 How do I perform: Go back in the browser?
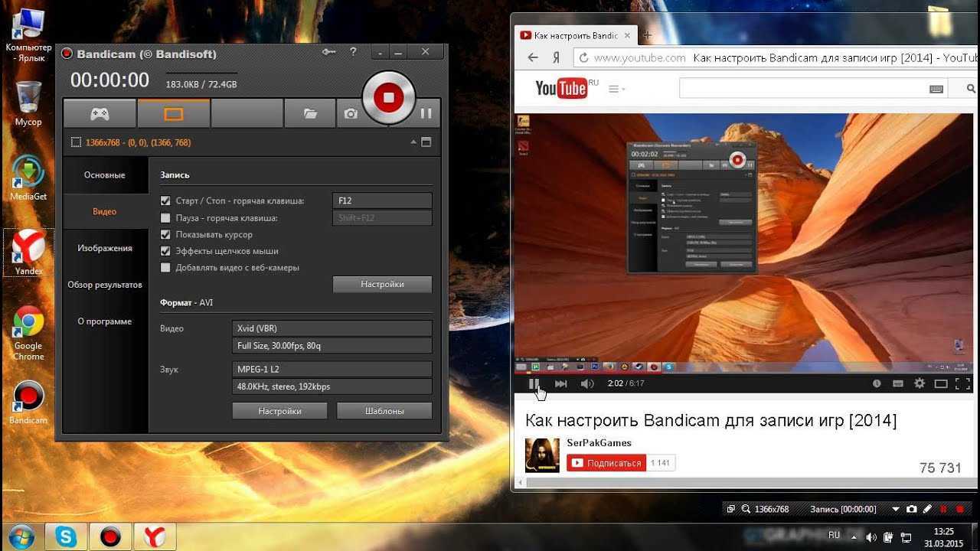(534, 57)
